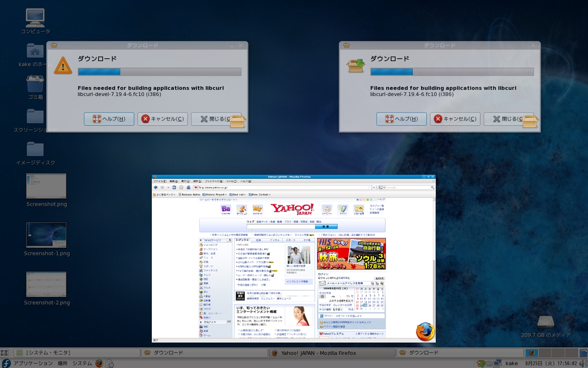The image size is (588, 368).
Task: Launch Firefox from bottom panel launcher
Action: point(99,363)
